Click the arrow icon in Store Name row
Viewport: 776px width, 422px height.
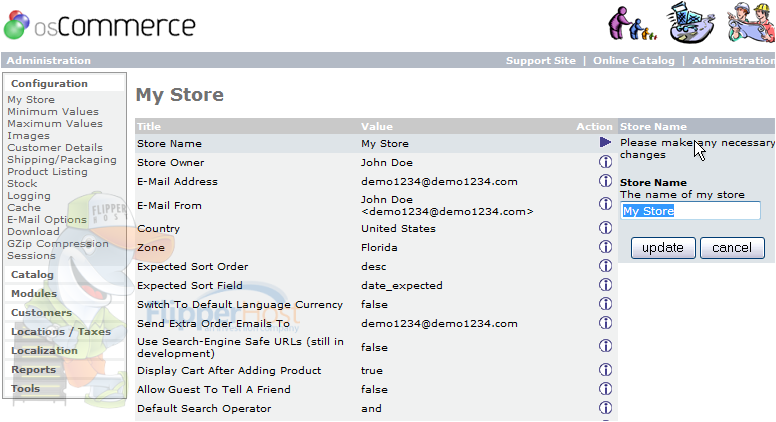tap(605, 142)
